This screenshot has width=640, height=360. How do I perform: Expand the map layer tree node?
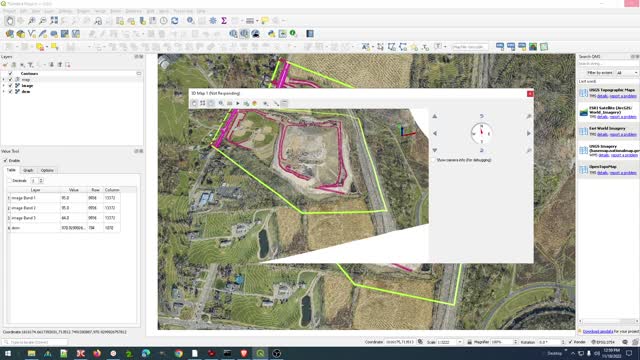[x=4, y=80]
